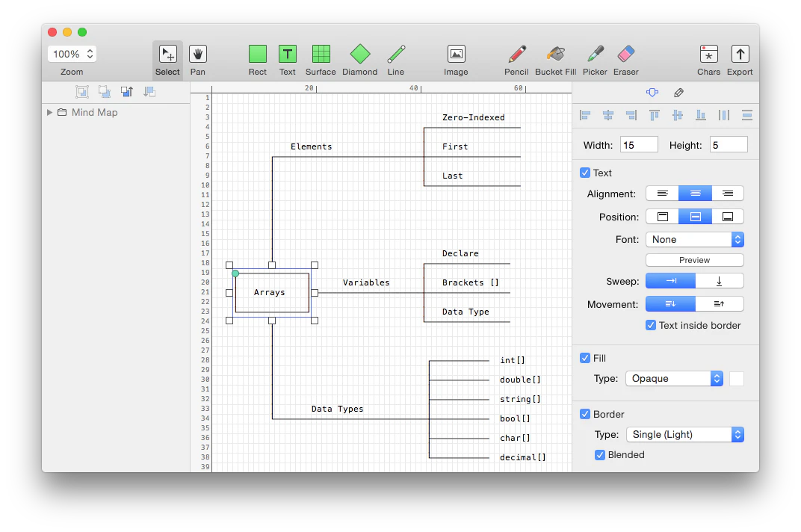801x532 pixels.
Task: Switch to the pencil style inspector tab
Action: click(x=678, y=93)
